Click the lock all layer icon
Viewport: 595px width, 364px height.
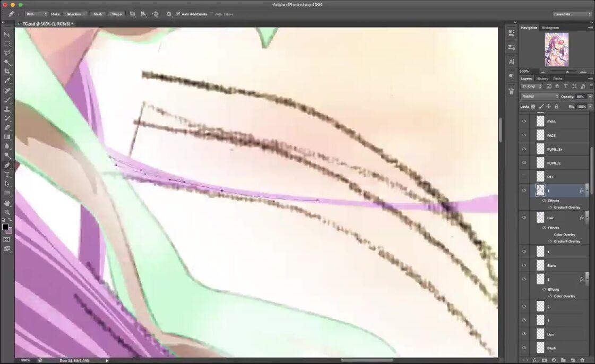click(556, 107)
